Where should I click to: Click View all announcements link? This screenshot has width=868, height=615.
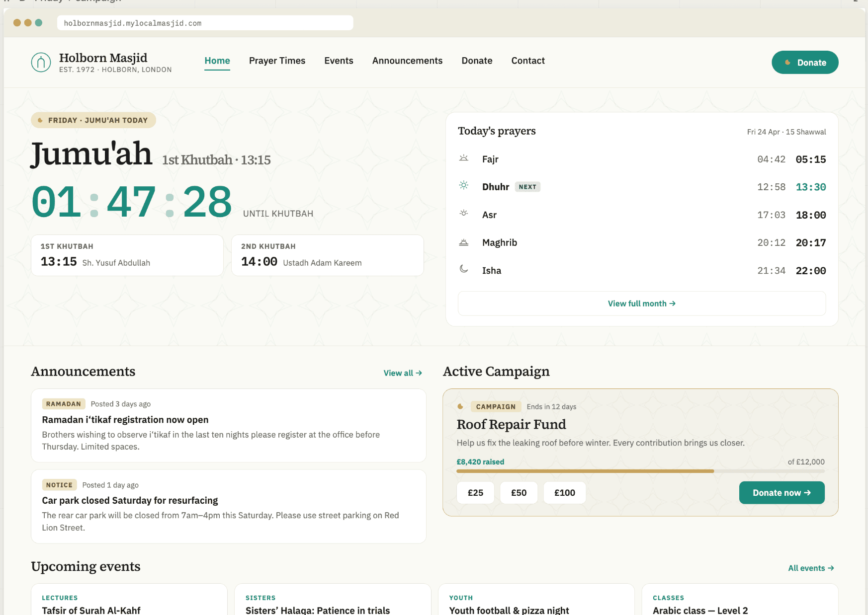click(x=403, y=373)
